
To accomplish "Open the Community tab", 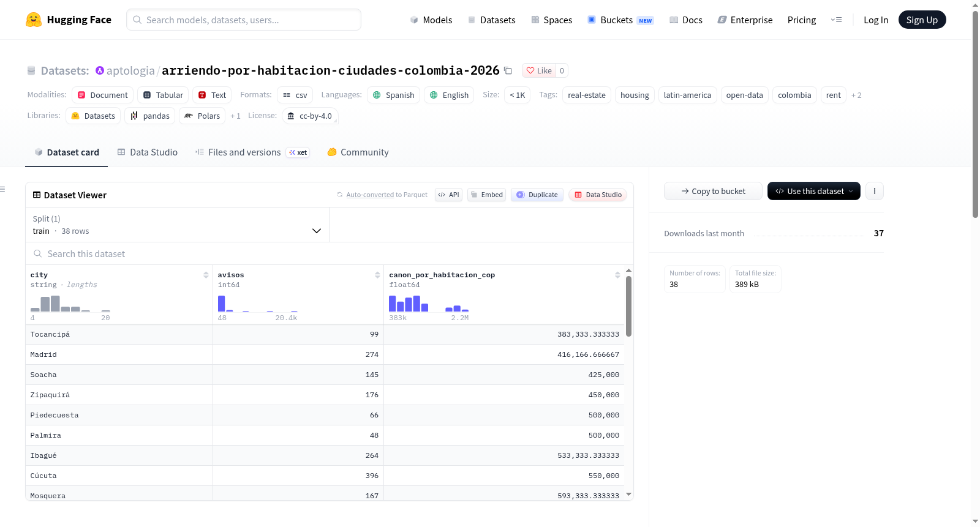I will [358, 152].
